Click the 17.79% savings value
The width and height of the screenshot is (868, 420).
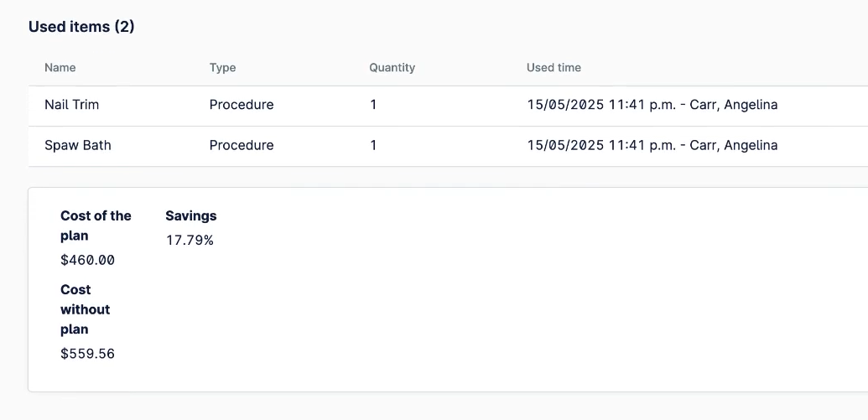click(190, 241)
